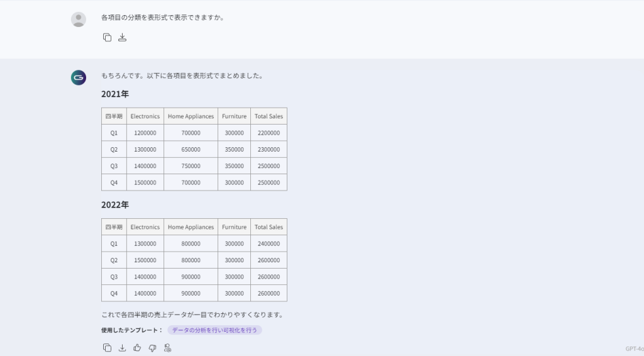This screenshot has width=644, height=356.
Task: Select the Electronics header in 2021 table
Action: pos(145,116)
